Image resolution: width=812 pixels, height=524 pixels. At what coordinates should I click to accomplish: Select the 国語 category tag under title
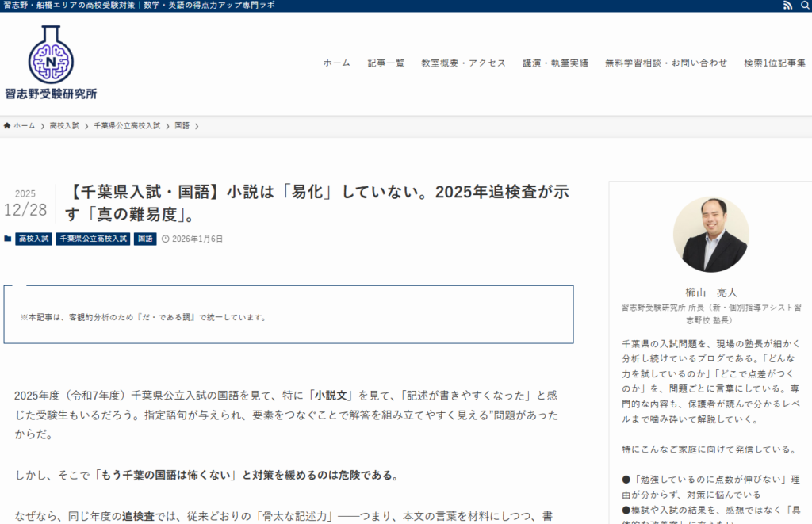coord(145,239)
